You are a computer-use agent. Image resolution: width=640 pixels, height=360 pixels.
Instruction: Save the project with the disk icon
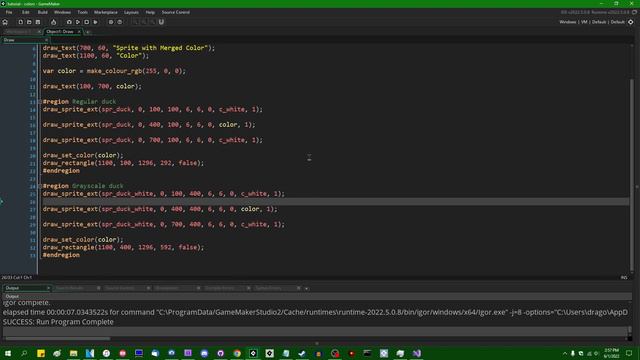38,22
